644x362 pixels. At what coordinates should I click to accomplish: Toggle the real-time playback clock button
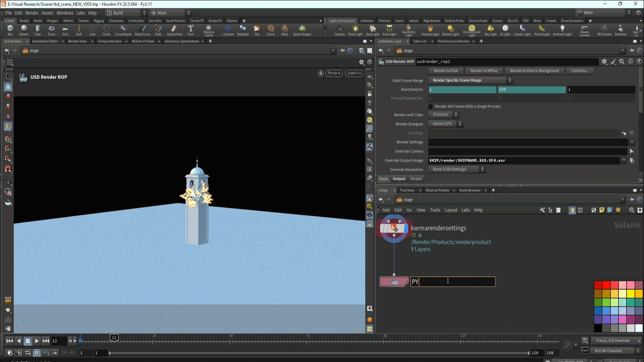click(x=37, y=353)
